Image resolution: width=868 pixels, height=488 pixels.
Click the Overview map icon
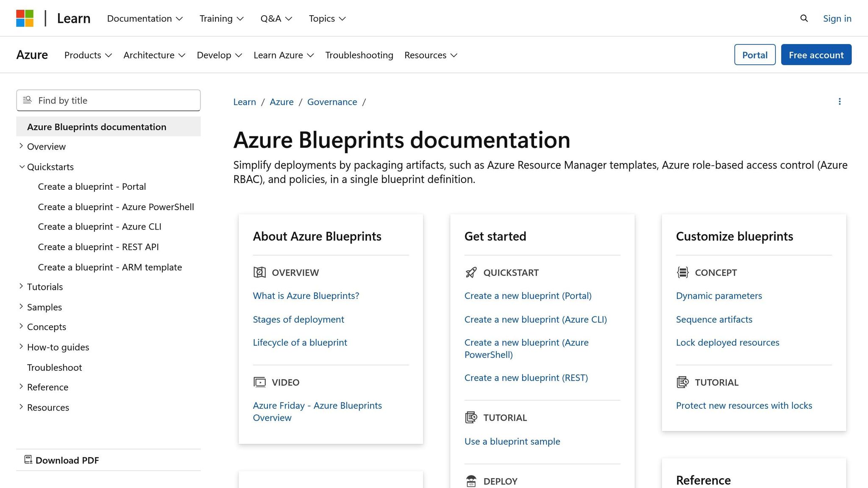point(259,272)
